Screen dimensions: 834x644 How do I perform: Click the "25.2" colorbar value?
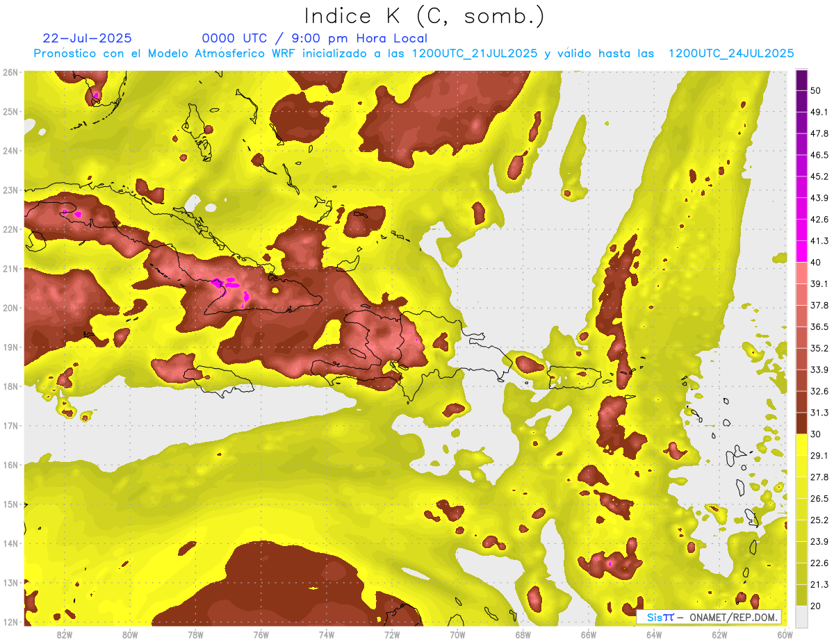(x=819, y=520)
